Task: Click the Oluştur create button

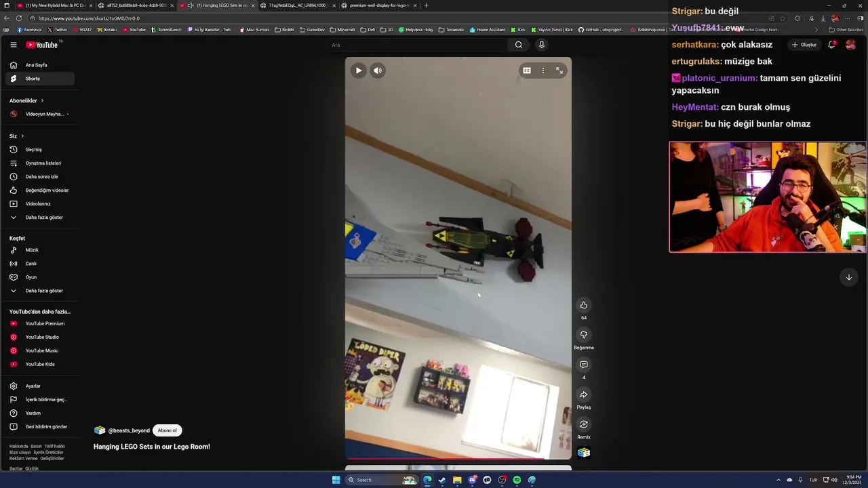Action: pos(804,45)
